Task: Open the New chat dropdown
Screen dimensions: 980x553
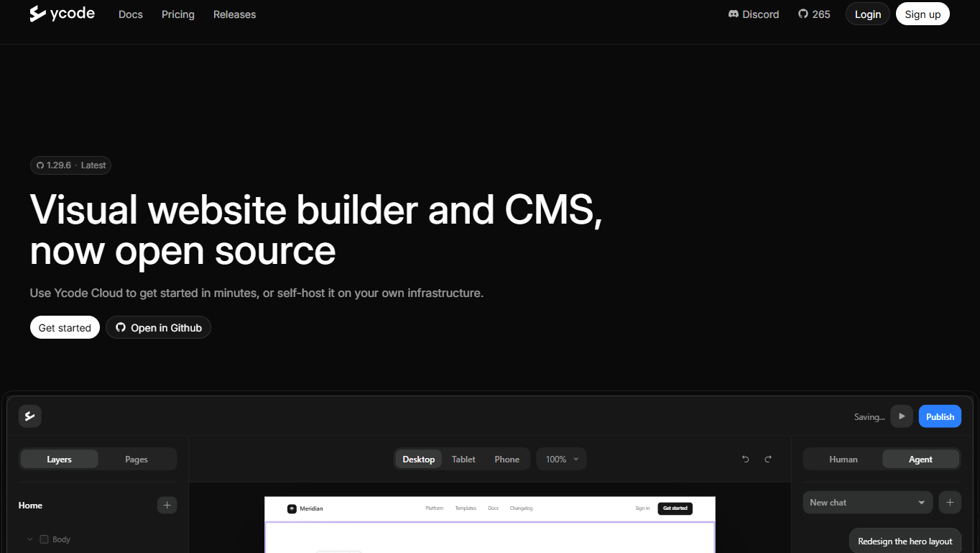Action: [868, 503]
